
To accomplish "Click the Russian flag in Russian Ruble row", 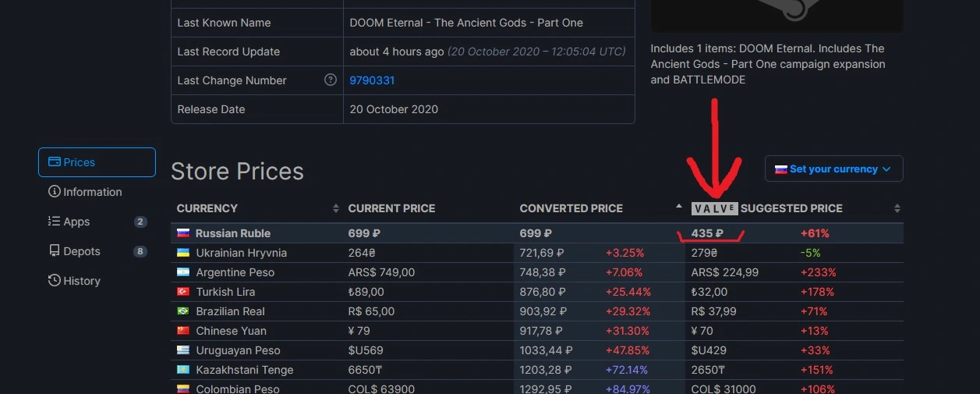I will (x=183, y=233).
